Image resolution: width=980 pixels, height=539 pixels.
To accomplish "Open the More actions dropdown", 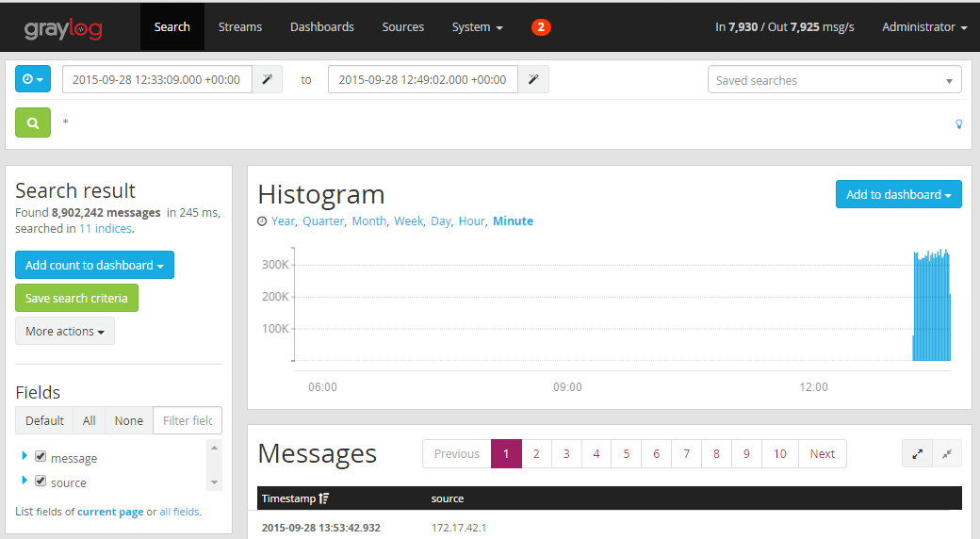I will pos(65,332).
